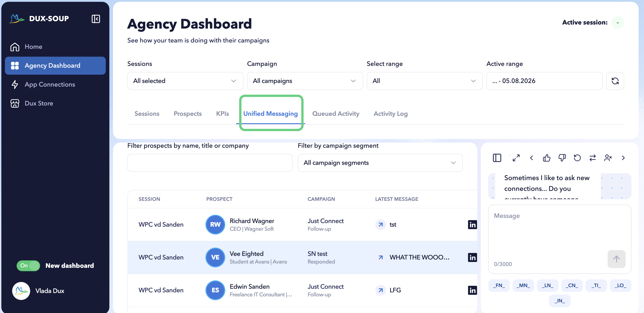Collapse the sidebar using the panel icon
Image resolution: width=644 pixels, height=313 pixels.
coord(96,19)
